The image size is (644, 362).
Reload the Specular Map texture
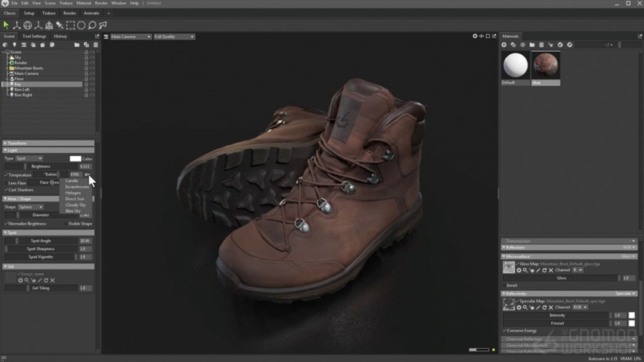(545, 307)
